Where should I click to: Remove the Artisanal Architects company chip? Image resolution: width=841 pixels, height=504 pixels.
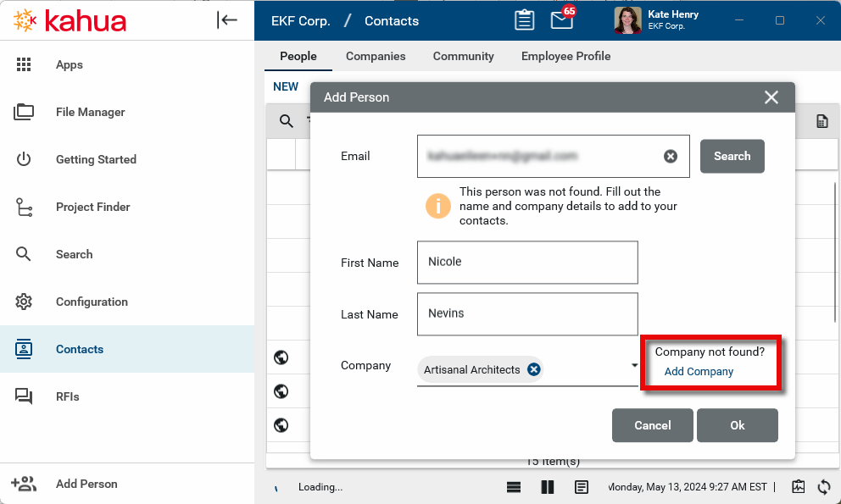[533, 369]
